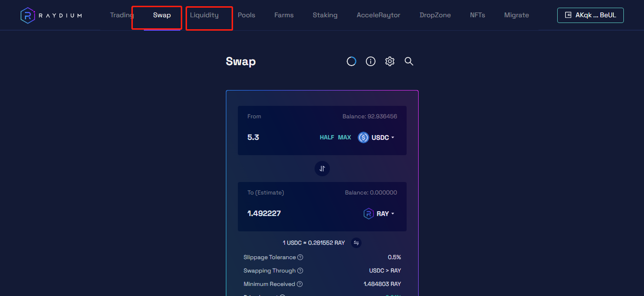The width and height of the screenshot is (644, 296).
Task: Click the RAY token icon
Action: [368, 214]
